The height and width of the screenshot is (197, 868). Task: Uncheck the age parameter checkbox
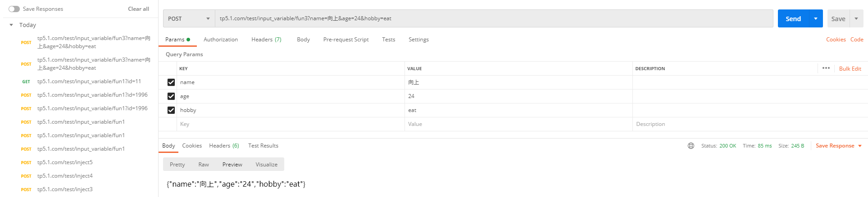(x=171, y=96)
